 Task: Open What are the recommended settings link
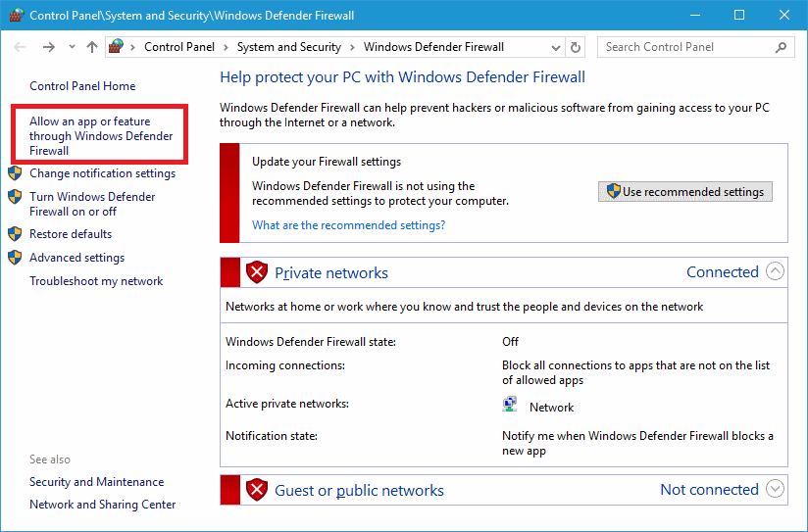[349, 225]
